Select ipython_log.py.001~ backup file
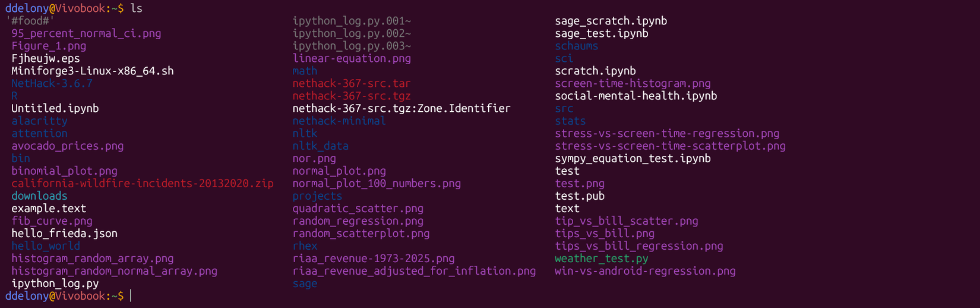 click(352, 21)
